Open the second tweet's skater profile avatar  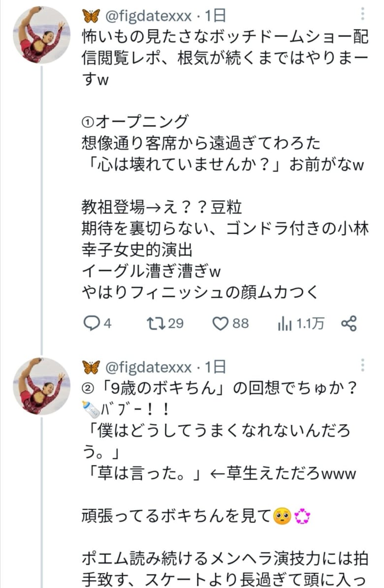point(41,386)
